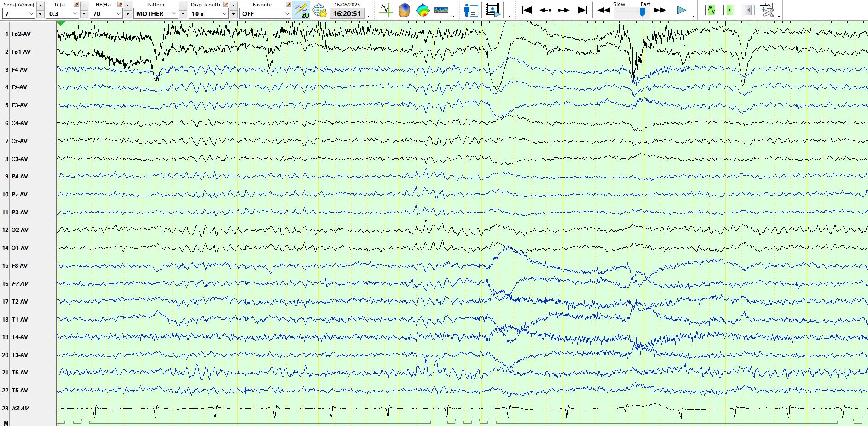
Task: Open the Sens(uV/mm) dropdown showing 7
Action: pyautogui.click(x=18, y=14)
